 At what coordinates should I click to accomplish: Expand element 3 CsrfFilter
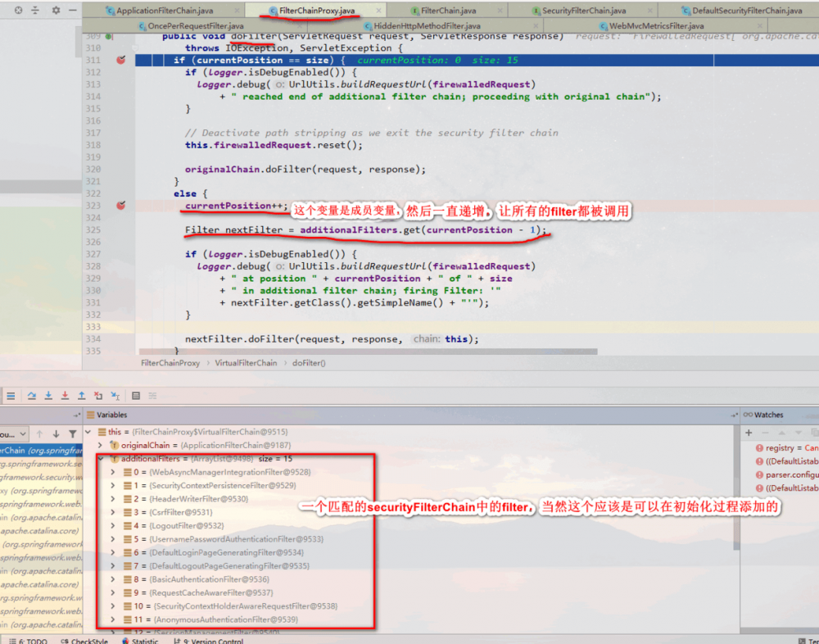click(x=112, y=512)
